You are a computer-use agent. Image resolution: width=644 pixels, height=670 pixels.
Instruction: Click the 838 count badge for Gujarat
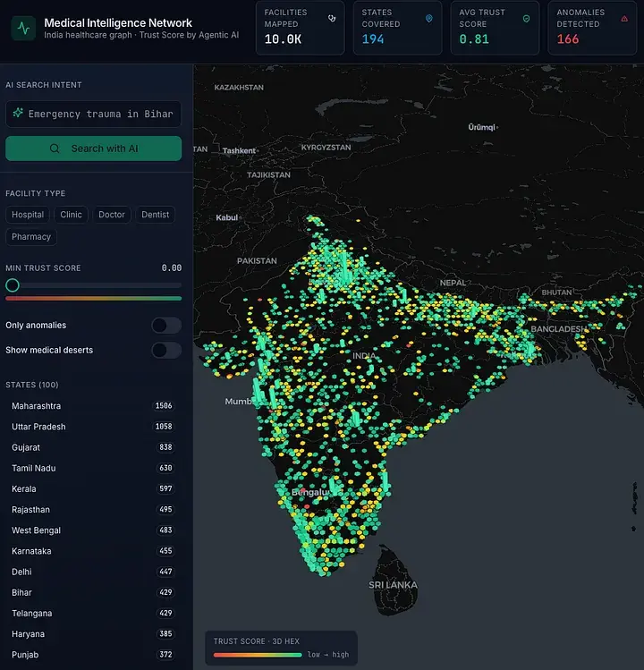[x=165, y=447]
